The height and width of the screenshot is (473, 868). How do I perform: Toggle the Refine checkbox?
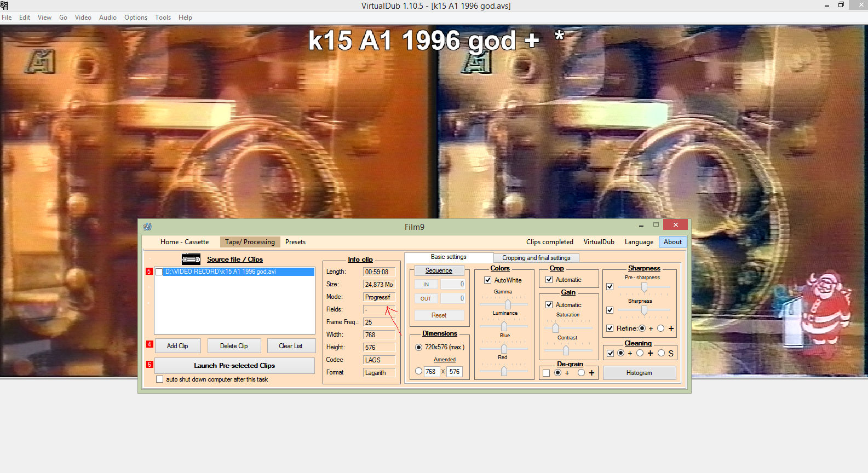click(x=610, y=328)
